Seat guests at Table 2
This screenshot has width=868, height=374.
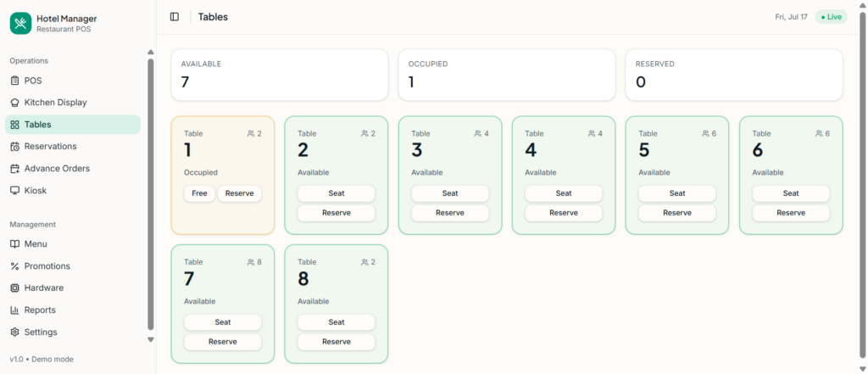pyautogui.click(x=336, y=193)
